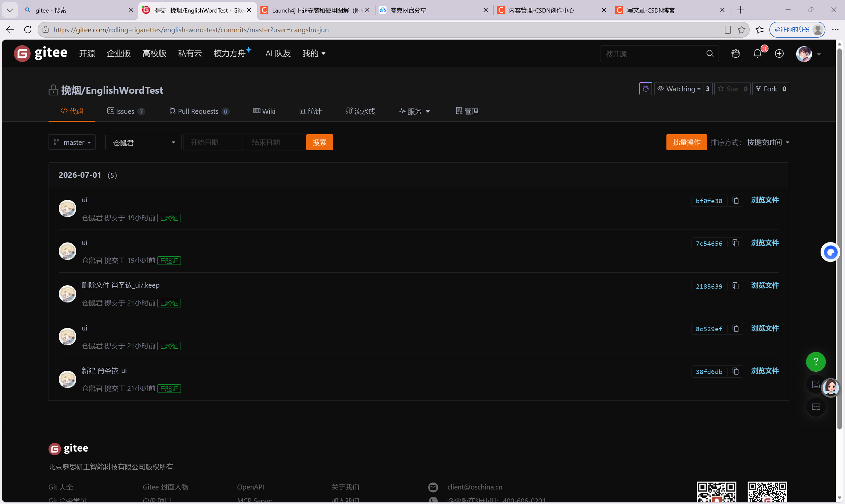
Task: Copy commit hash 8c529ef
Action: tap(736, 329)
